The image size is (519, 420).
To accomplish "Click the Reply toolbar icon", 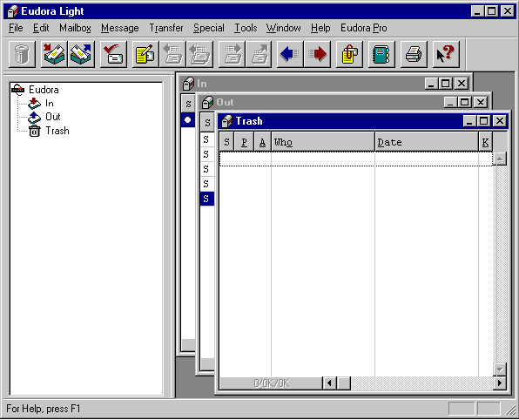I will click(x=172, y=54).
